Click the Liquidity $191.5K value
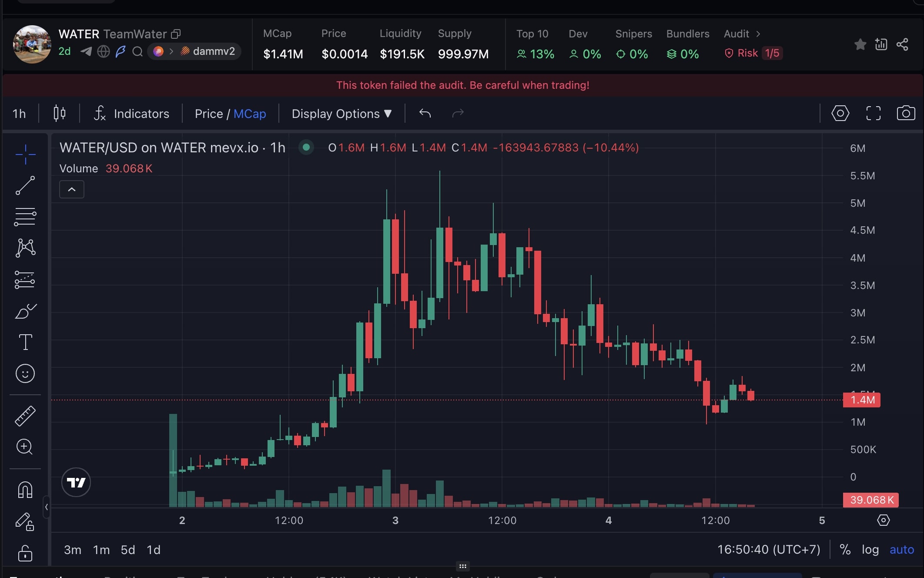The image size is (924, 578). 402,54
